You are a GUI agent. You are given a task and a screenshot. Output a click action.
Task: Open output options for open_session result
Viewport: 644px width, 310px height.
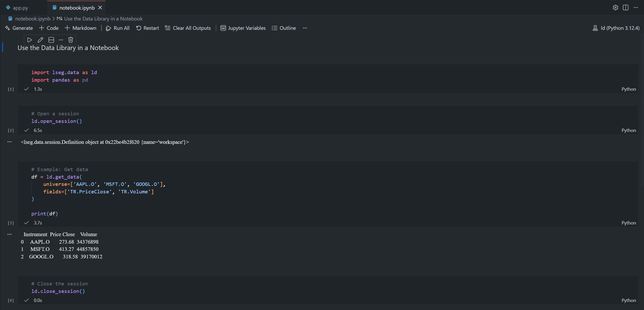click(x=10, y=142)
